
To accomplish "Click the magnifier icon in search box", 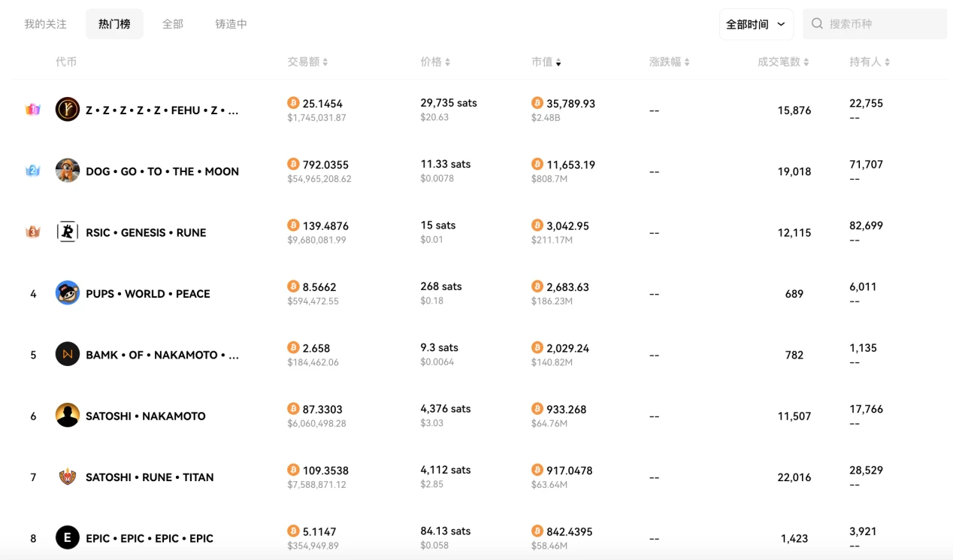I will point(818,24).
